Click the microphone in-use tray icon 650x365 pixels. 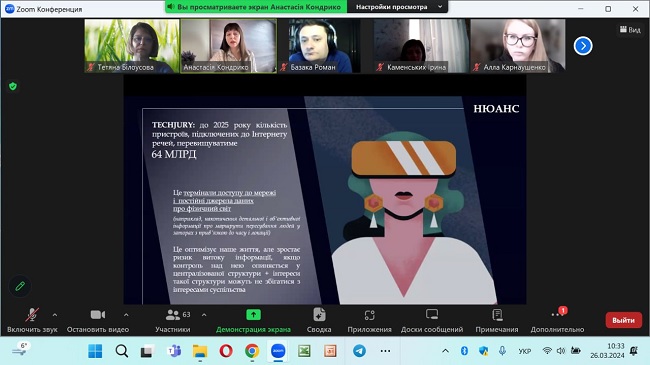click(502, 351)
